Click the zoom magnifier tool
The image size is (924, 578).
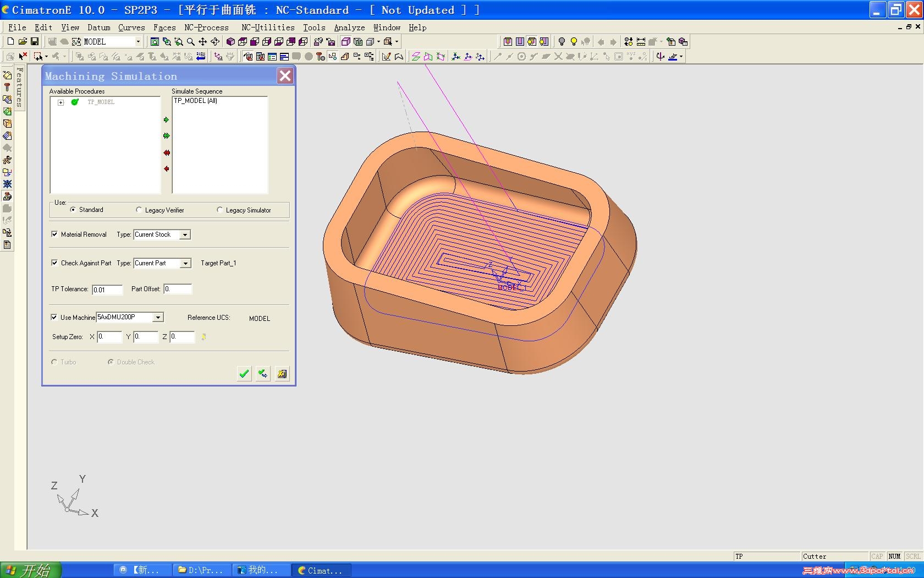pyautogui.click(x=190, y=41)
